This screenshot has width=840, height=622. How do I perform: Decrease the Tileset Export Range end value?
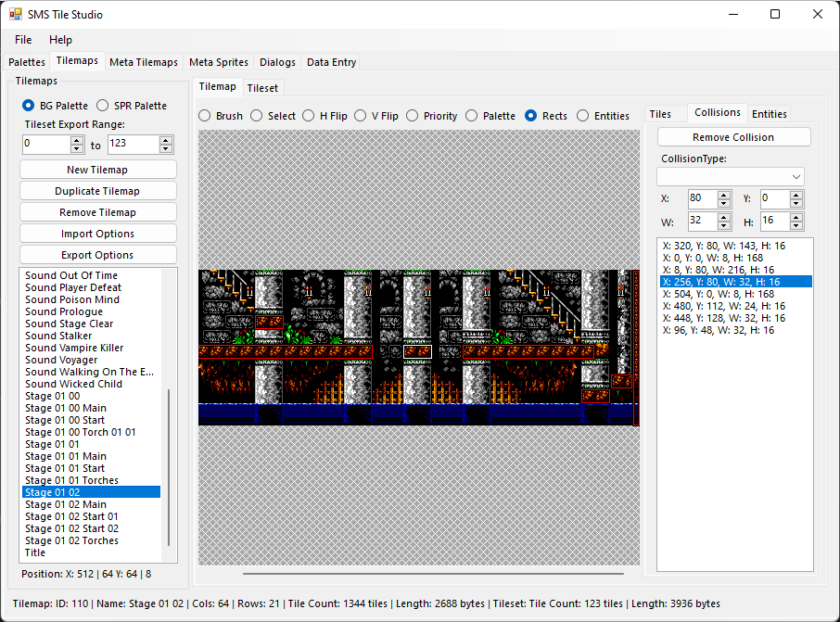point(166,149)
